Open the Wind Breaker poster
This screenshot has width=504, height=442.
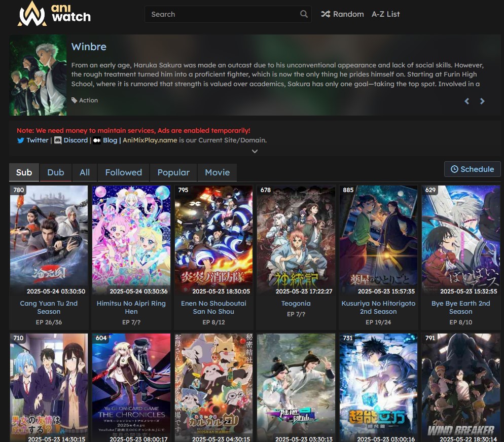click(x=460, y=388)
